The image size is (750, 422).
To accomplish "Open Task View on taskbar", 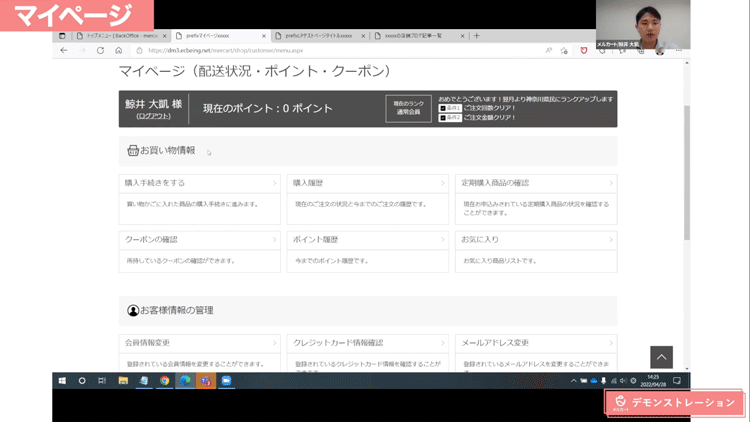I will point(102,381).
